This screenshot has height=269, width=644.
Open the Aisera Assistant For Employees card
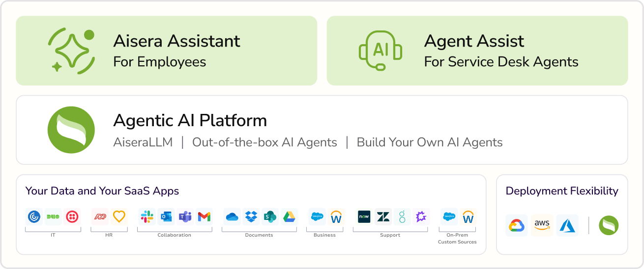(x=167, y=51)
